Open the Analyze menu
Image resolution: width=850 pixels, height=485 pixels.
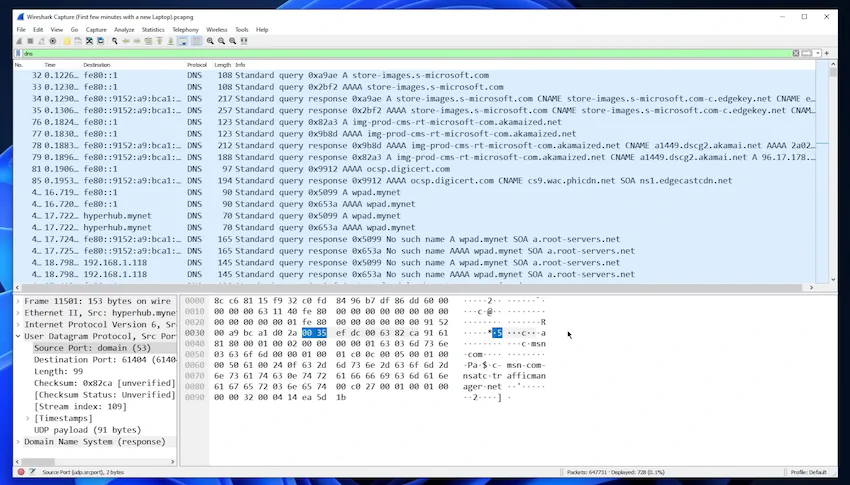124,30
